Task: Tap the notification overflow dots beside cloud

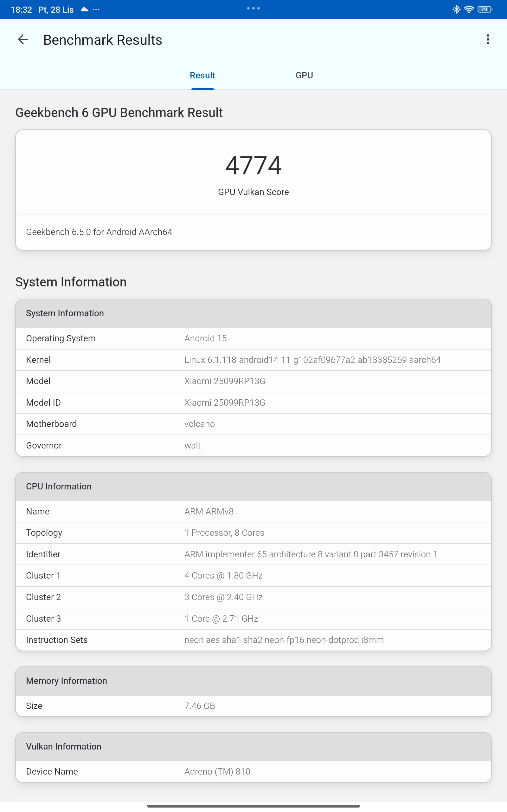Action: click(x=96, y=10)
